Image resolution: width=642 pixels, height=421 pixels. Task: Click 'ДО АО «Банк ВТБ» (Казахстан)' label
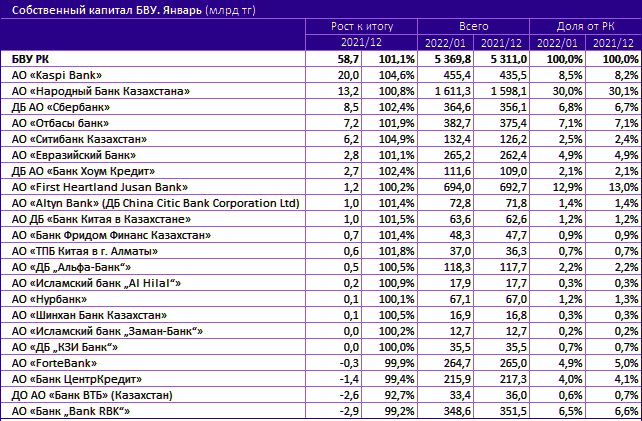point(92,395)
